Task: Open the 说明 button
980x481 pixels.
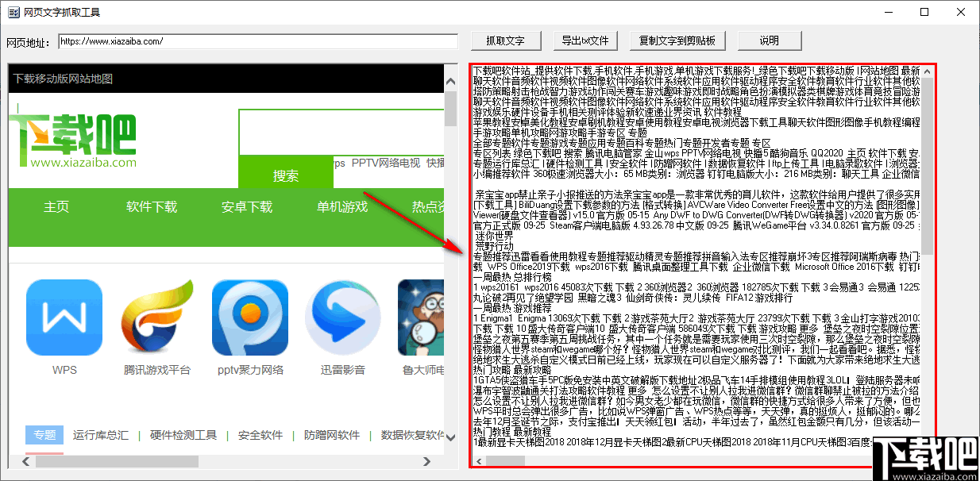Action: pos(769,40)
